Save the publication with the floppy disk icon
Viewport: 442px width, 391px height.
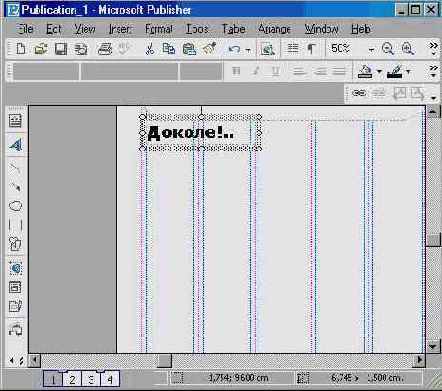[61, 49]
